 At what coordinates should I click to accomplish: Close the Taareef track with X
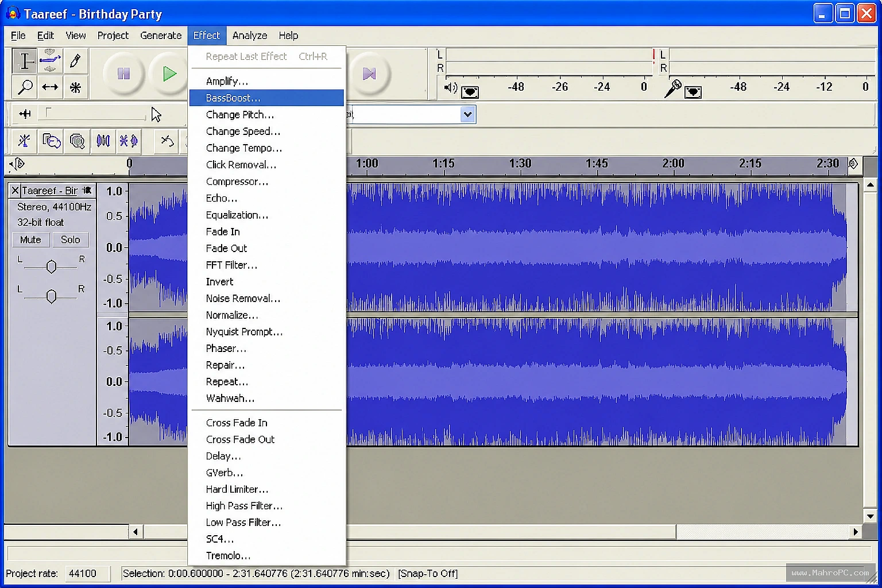15,190
